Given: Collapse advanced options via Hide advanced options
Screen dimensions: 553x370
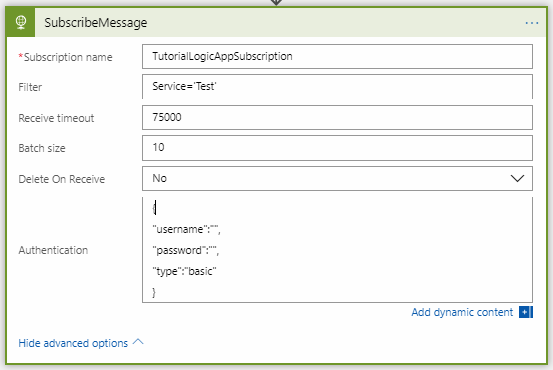Looking at the screenshot, I should (73, 343).
